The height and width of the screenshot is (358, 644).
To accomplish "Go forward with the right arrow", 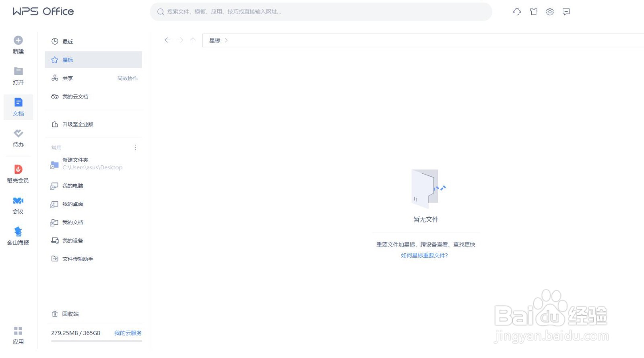I will click(x=180, y=40).
